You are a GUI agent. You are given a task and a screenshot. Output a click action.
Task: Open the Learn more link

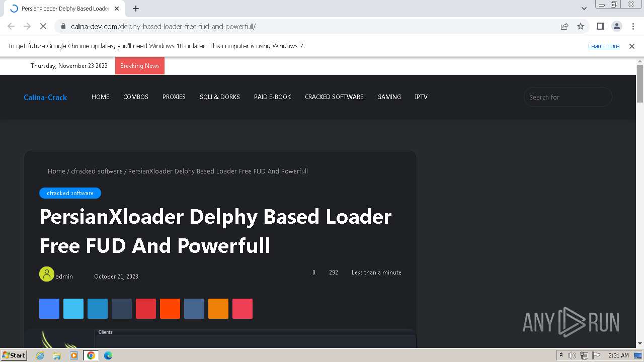[x=604, y=46]
